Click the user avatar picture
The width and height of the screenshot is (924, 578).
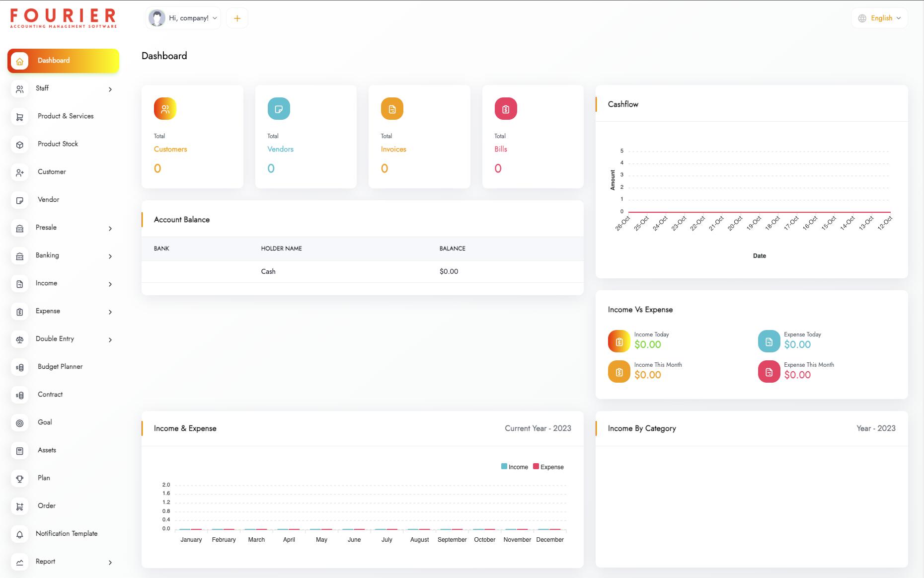tap(157, 18)
